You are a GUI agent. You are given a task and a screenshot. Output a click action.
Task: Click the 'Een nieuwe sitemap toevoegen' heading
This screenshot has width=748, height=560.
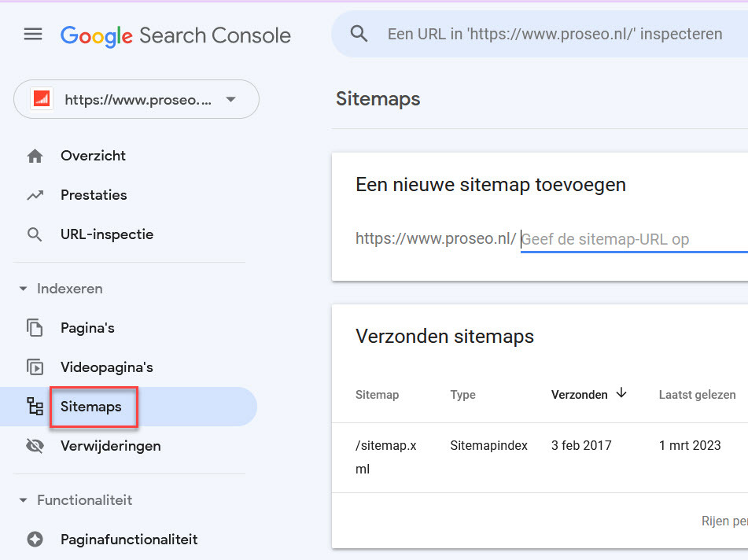tap(490, 185)
